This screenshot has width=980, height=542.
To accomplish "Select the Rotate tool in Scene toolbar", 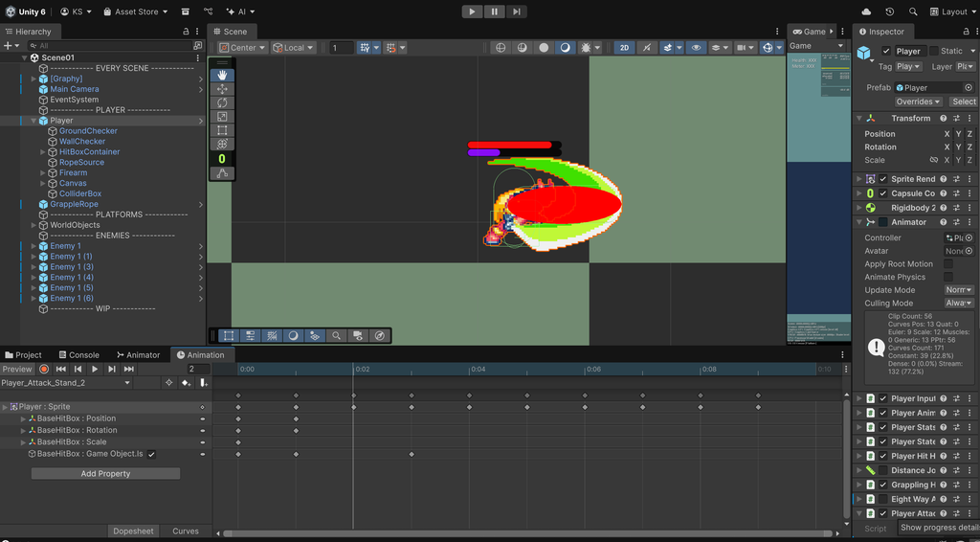I will (222, 102).
